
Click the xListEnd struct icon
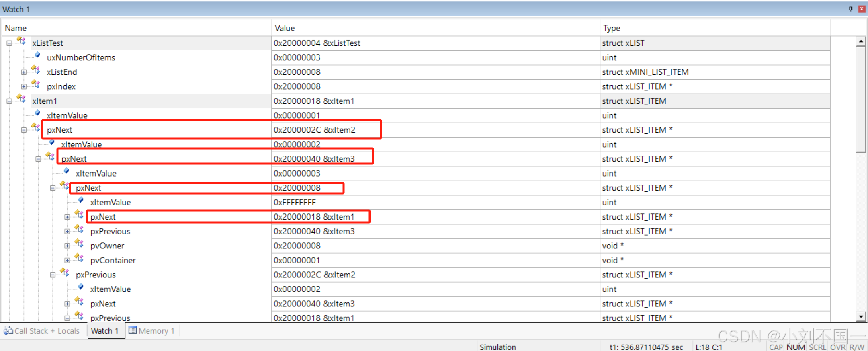point(36,70)
